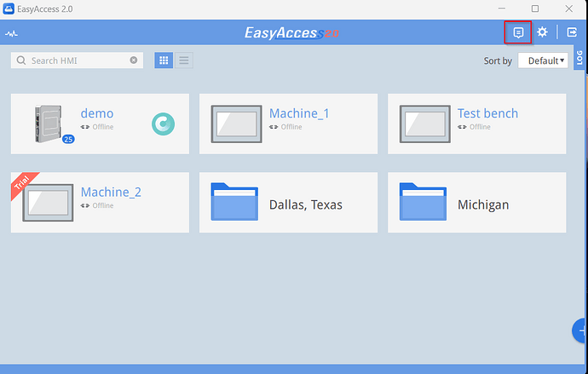Click the teal cMT Viewer icon on demo

coord(163,124)
